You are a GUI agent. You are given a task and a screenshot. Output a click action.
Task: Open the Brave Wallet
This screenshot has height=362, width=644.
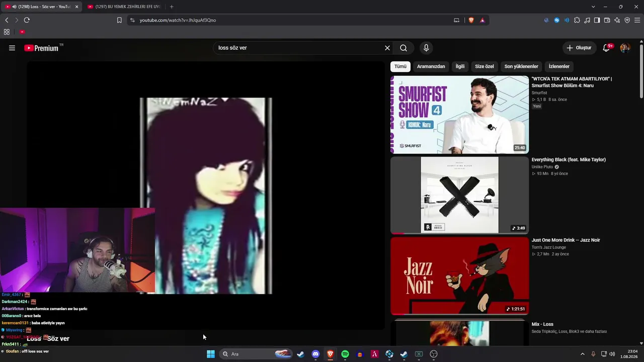607,20
